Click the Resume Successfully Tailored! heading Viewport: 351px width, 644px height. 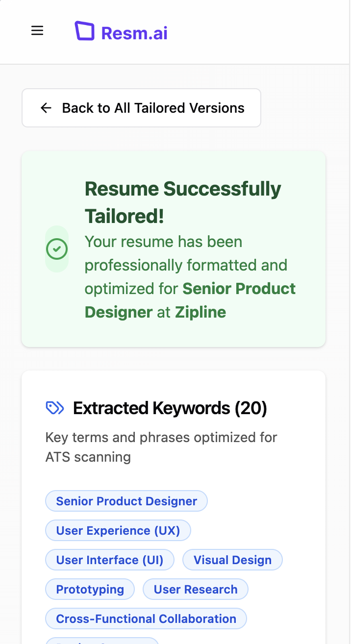(x=182, y=201)
